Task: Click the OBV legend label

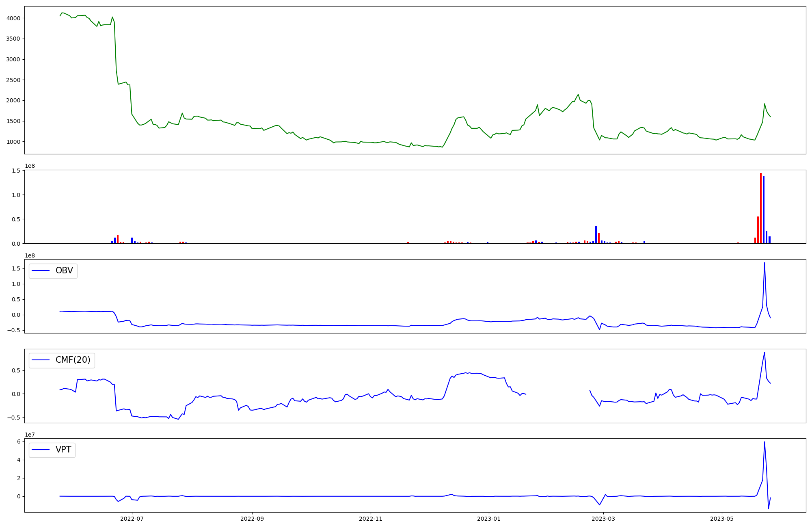Action: [x=64, y=270]
